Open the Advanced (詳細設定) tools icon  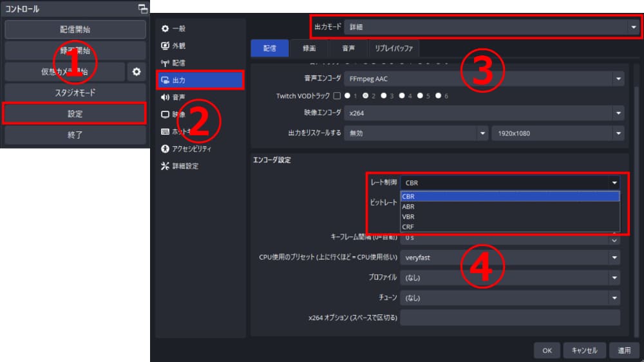[165, 166]
